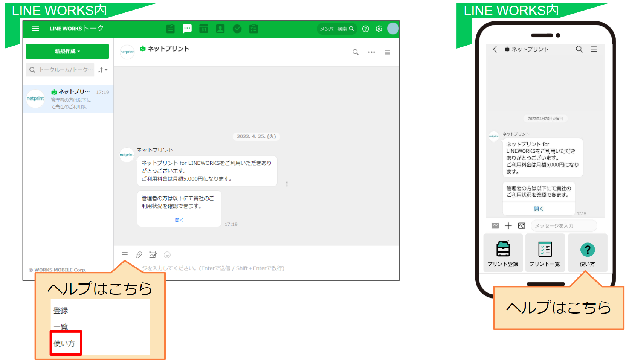Click the トークルーム/トーク search field
The height and width of the screenshot is (364, 629).
pos(60,70)
